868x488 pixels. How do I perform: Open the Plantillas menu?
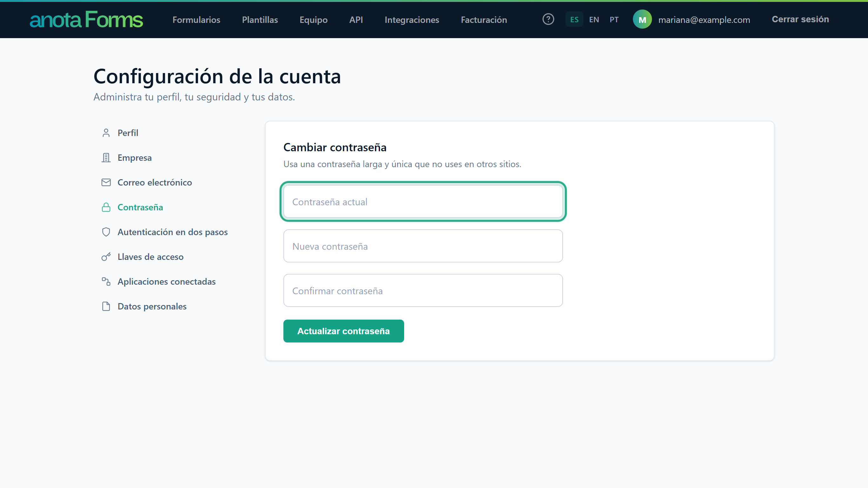coord(260,20)
